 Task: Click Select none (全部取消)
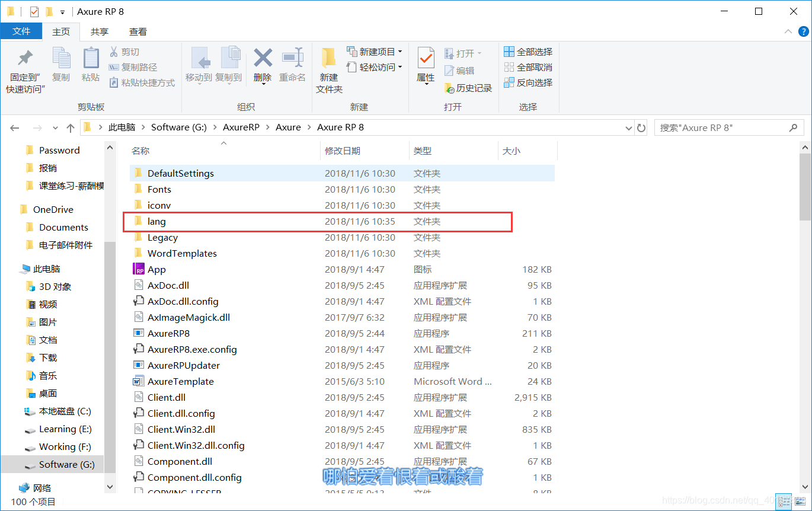pyautogui.click(x=528, y=68)
